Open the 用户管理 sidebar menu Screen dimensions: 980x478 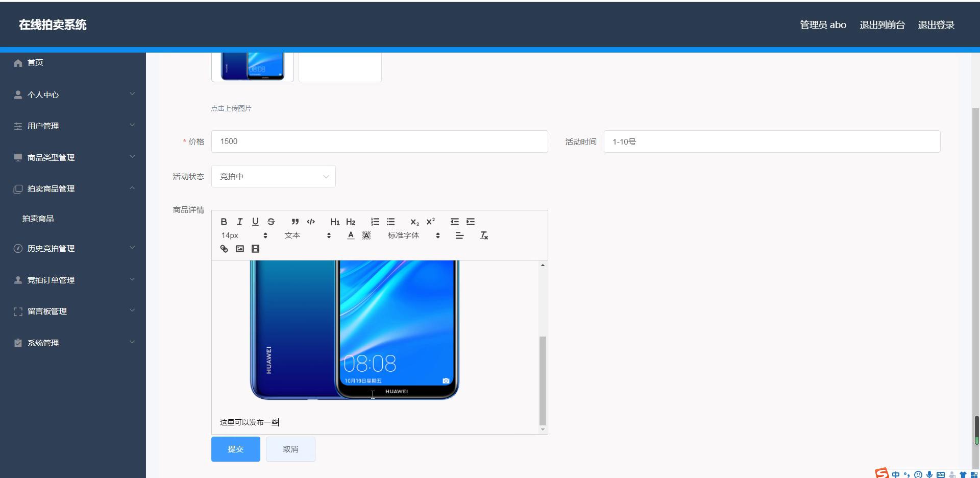(x=73, y=126)
